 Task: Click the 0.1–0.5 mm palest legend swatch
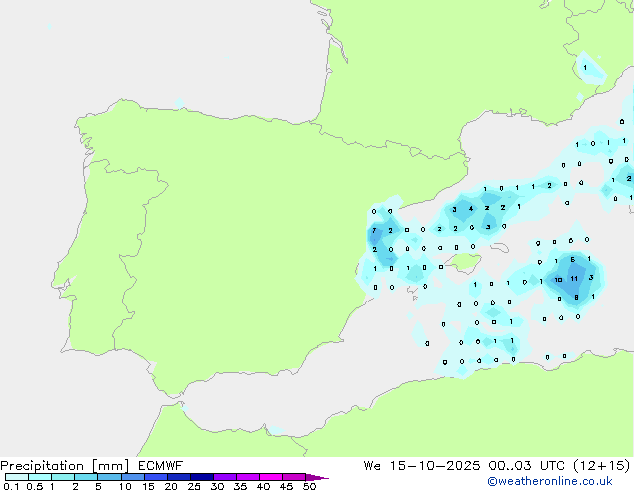(17, 477)
